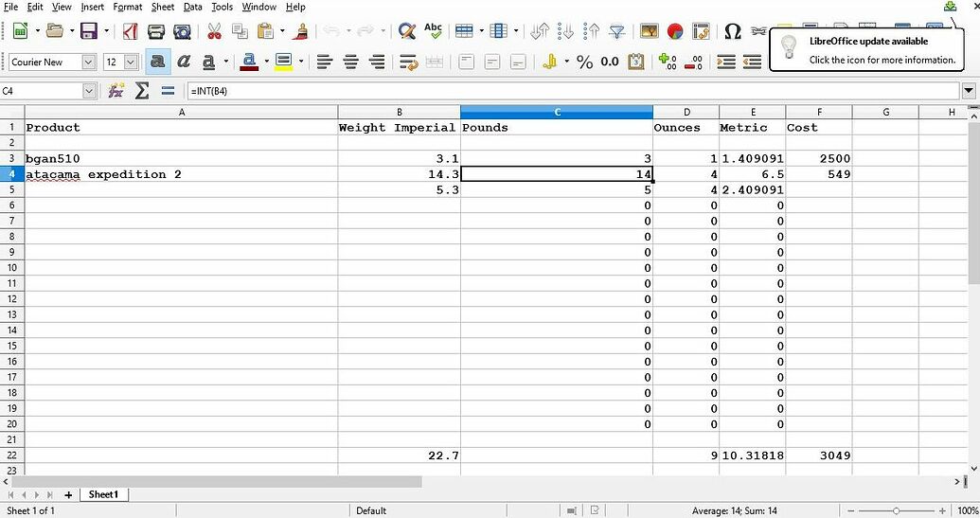Click the Sort icon
Viewport: 980px width, 518px height.
coord(540,30)
